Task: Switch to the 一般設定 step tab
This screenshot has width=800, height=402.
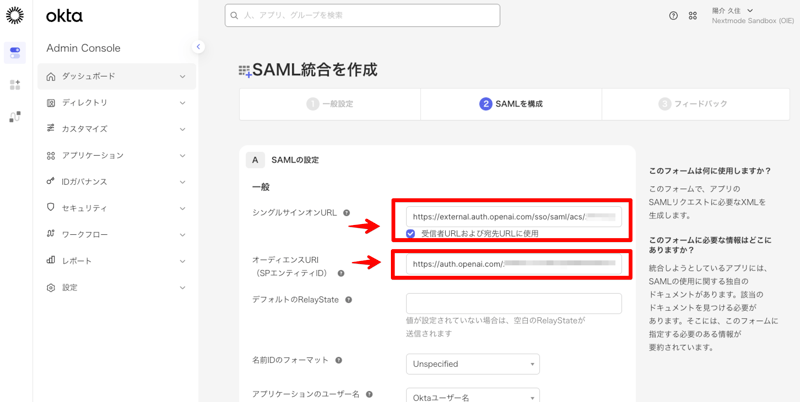Action: 330,104
